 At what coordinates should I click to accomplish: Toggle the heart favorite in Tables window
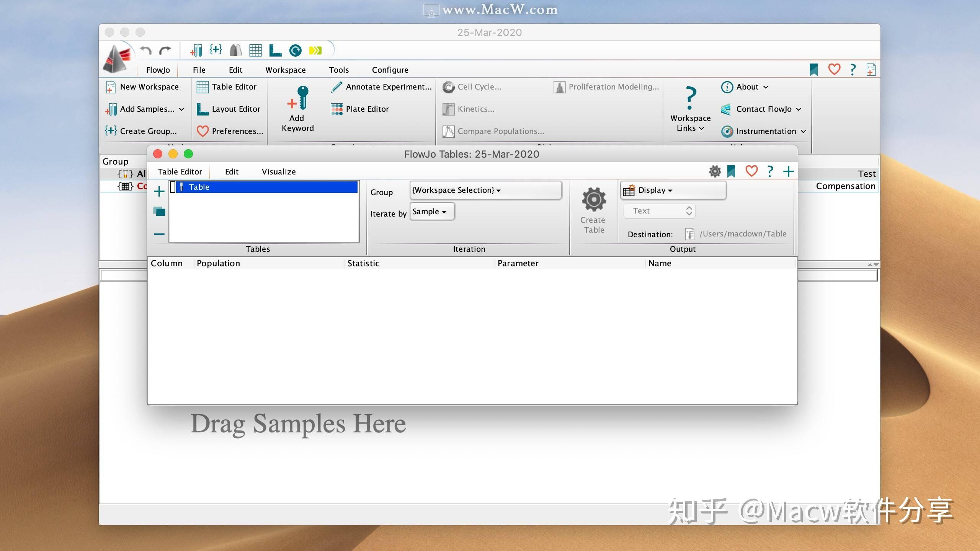751,171
